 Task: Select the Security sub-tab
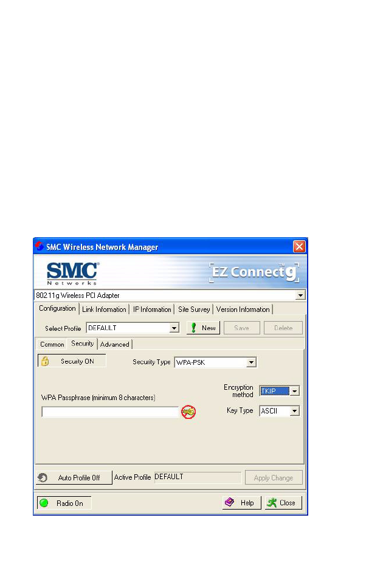click(x=83, y=344)
